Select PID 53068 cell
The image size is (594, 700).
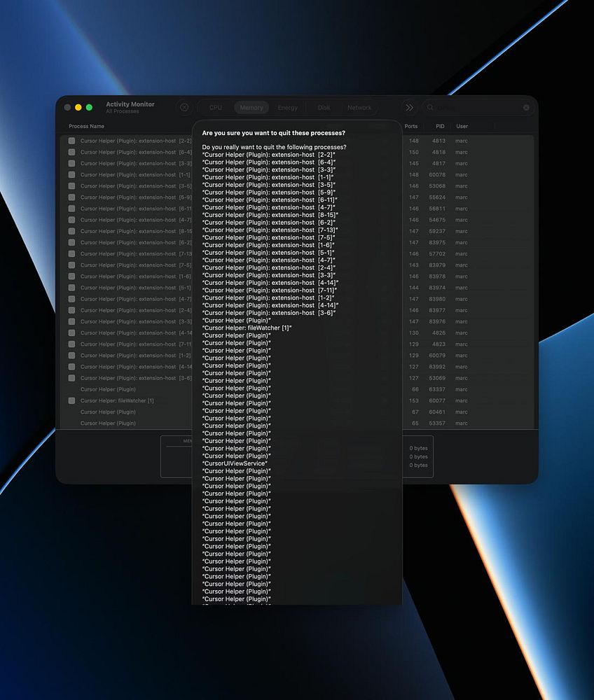tap(437, 186)
